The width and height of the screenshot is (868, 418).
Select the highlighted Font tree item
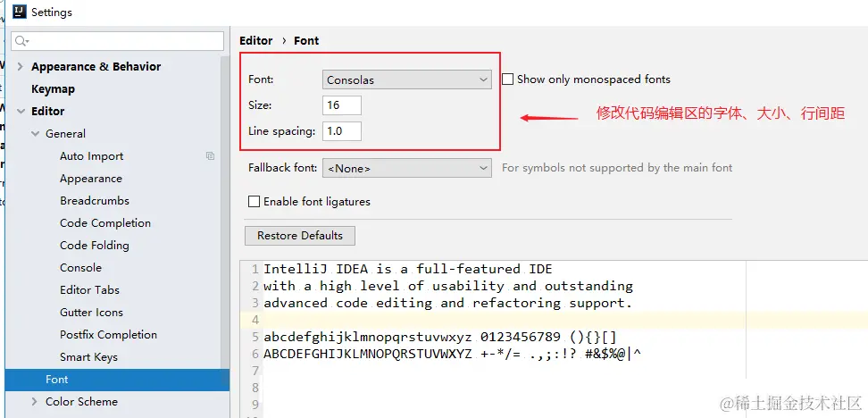coord(117,380)
